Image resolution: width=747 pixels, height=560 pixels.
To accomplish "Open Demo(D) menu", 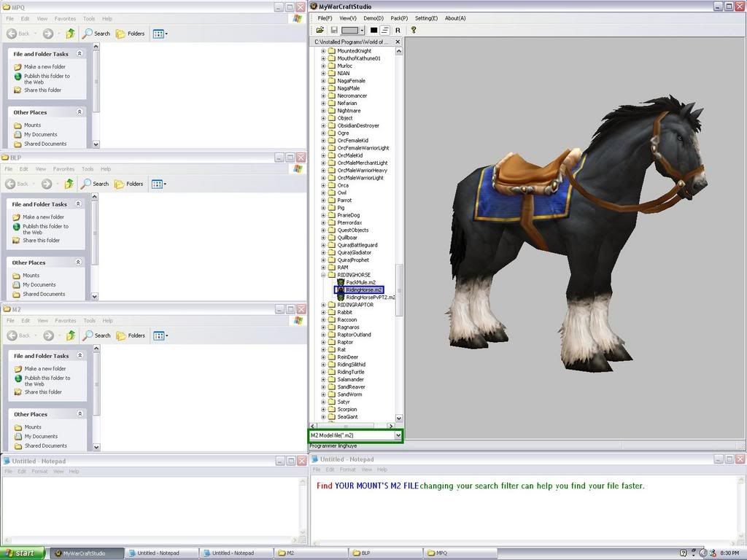I will [373, 18].
